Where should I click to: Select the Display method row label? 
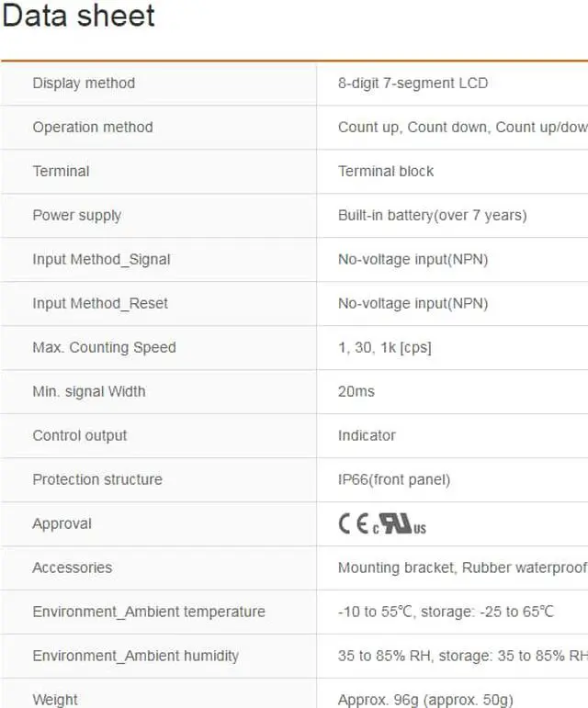point(84,83)
